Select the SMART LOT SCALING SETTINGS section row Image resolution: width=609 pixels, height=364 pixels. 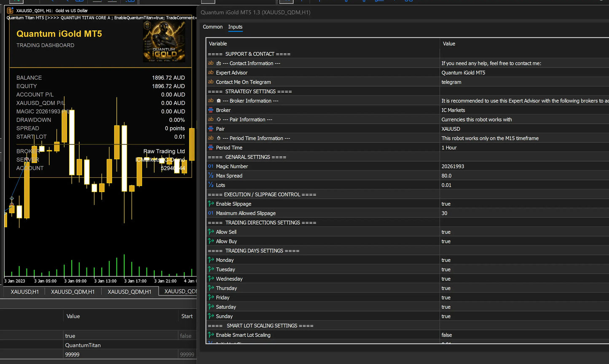[x=407, y=326]
